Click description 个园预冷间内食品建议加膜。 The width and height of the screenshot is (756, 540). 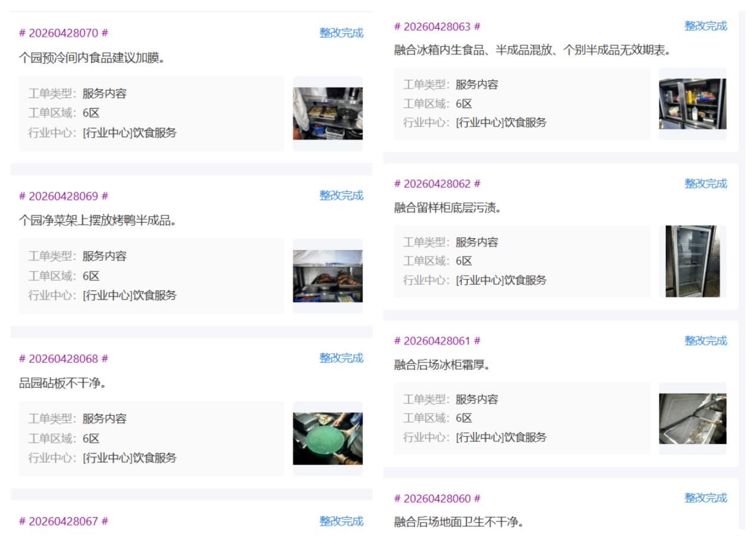pos(92,58)
